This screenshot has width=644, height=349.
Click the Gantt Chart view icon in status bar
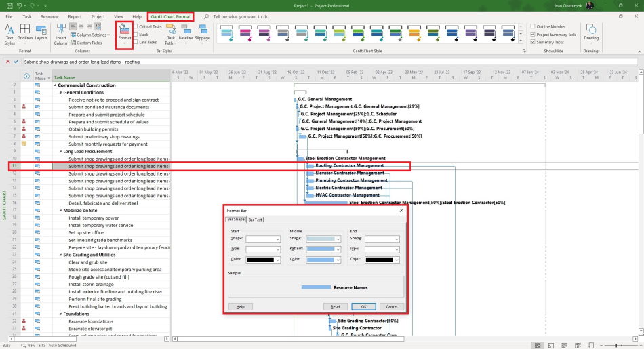pos(538,346)
